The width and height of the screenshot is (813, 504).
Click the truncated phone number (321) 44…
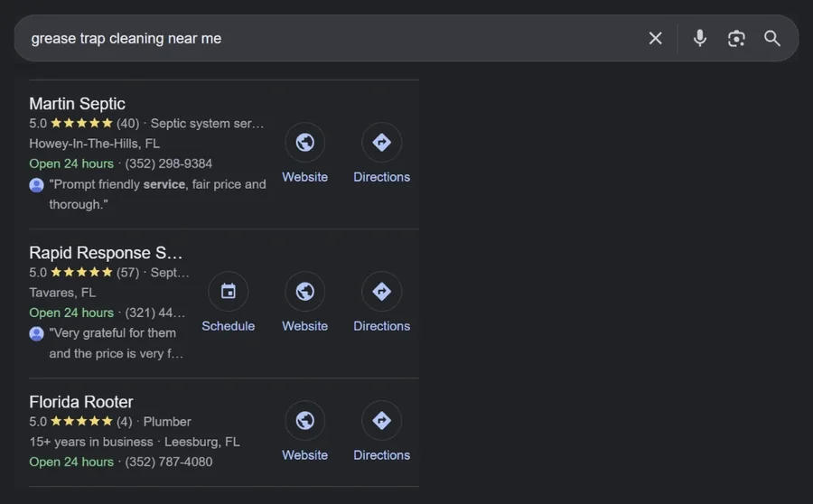click(x=154, y=313)
